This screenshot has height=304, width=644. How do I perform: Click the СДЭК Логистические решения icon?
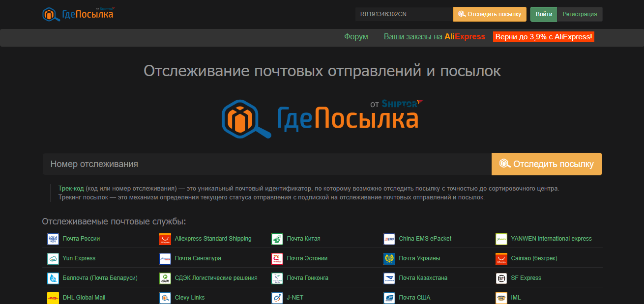coord(165,278)
